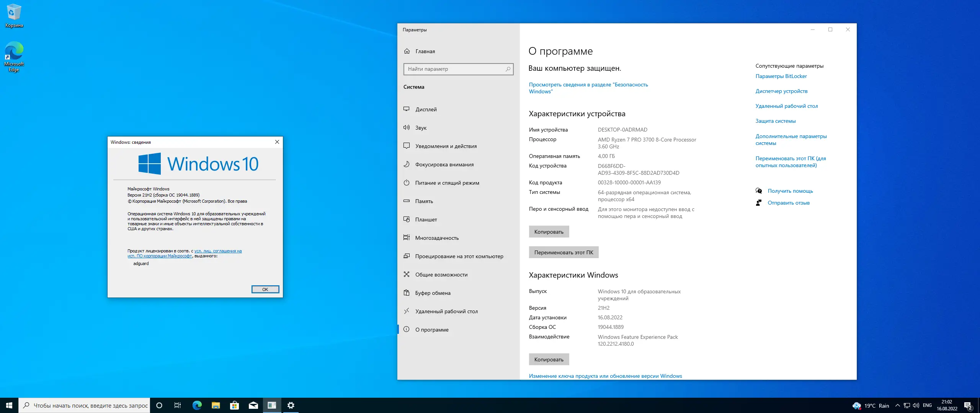Click the ENG language indicator in the tray
This screenshot has height=413, width=980.
(928, 405)
